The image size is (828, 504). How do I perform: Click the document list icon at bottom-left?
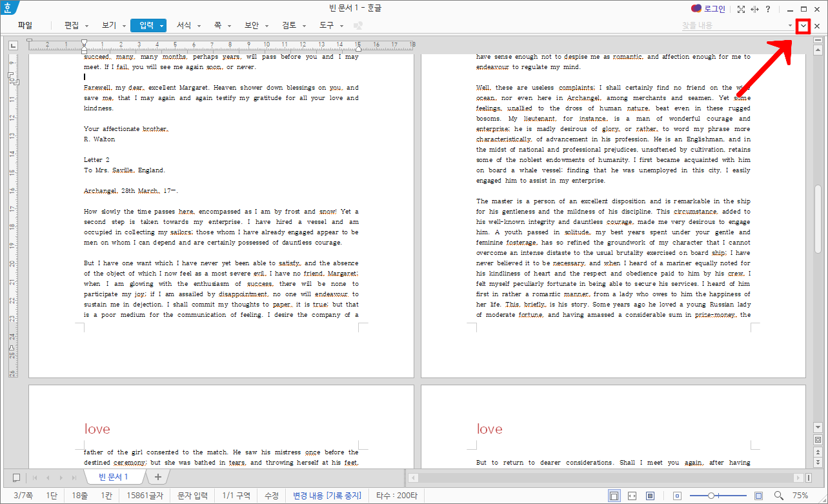pyautogui.click(x=16, y=478)
